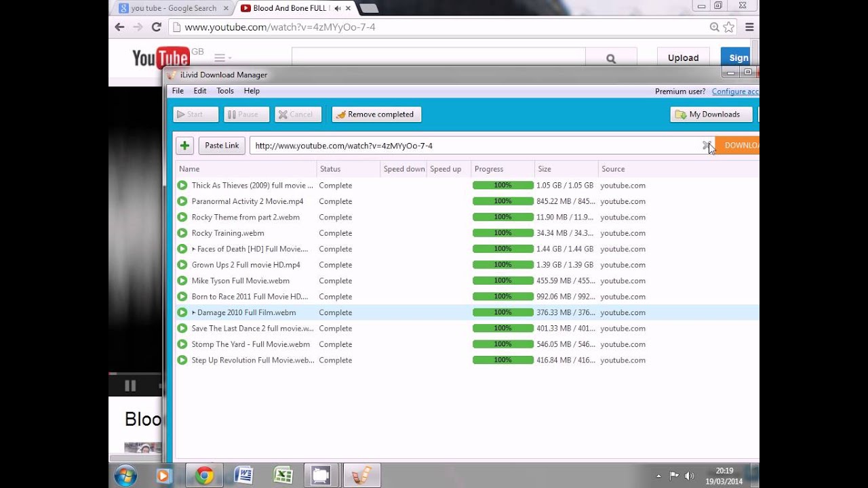Open Microsoft Word from the taskbar
Screen dimensions: 868x488
tap(243, 475)
